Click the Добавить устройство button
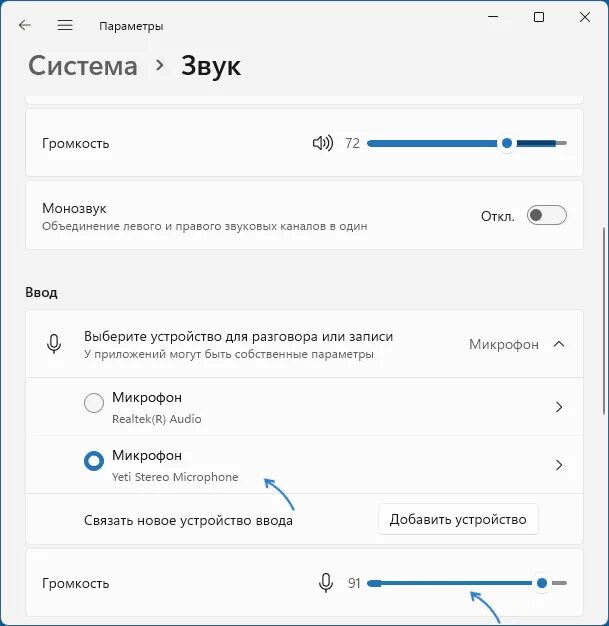Image resolution: width=609 pixels, height=626 pixels. coord(458,519)
